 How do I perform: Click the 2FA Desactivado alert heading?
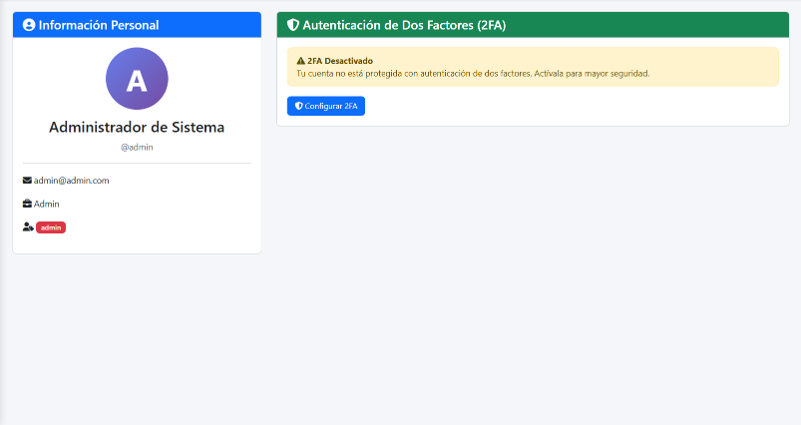coord(340,61)
